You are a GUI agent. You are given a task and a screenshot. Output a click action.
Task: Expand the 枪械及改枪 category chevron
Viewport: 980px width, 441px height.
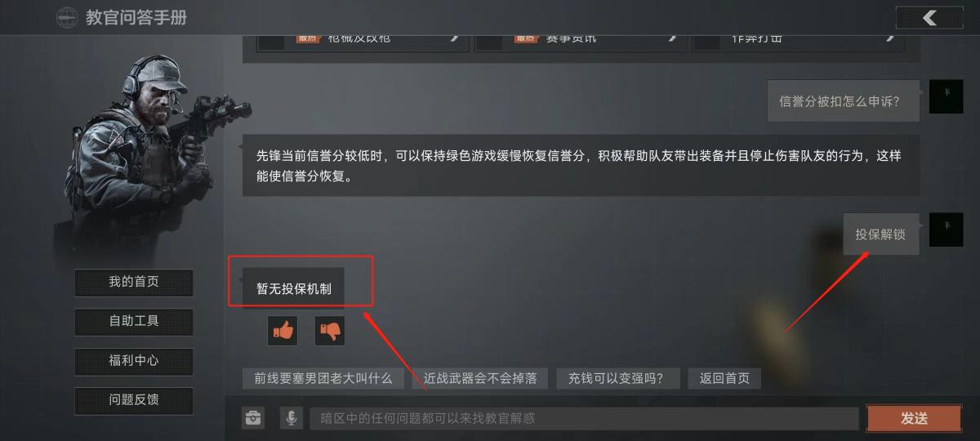[454, 38]
